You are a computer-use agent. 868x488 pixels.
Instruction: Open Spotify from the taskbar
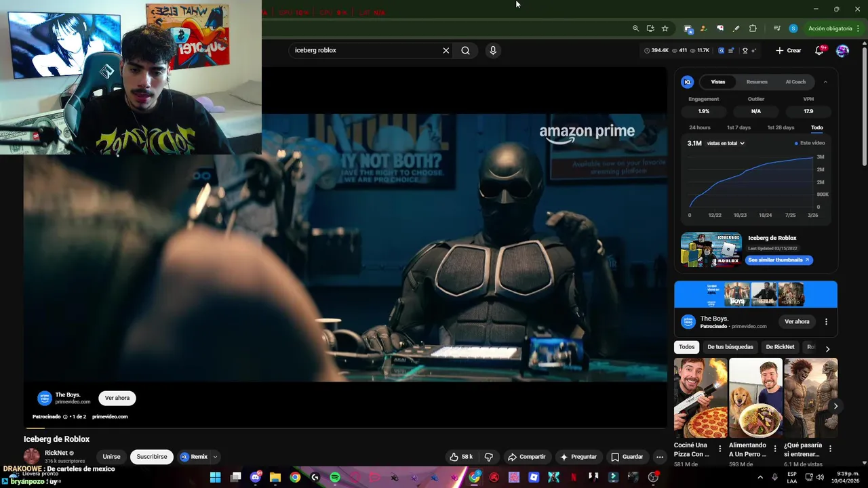[335, 477]
